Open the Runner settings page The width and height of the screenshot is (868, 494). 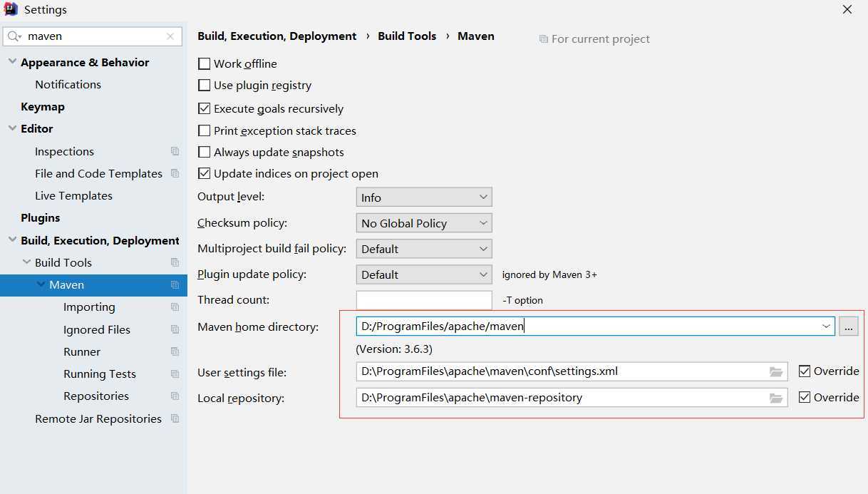point(82,351)
